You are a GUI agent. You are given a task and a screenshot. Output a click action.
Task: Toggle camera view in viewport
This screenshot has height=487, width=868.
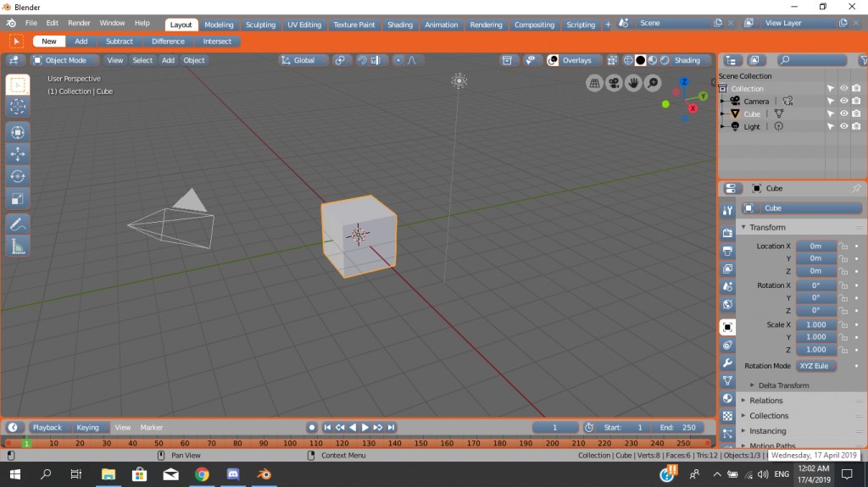pos(614,83)
